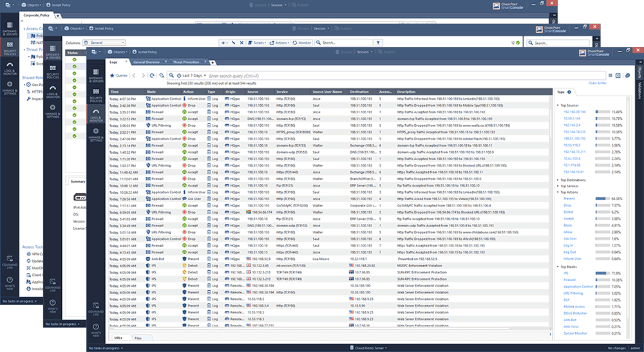Open Security Policies in front window sidebar
This screenshot has height=352, width=644.
click(x=95, y=97)
